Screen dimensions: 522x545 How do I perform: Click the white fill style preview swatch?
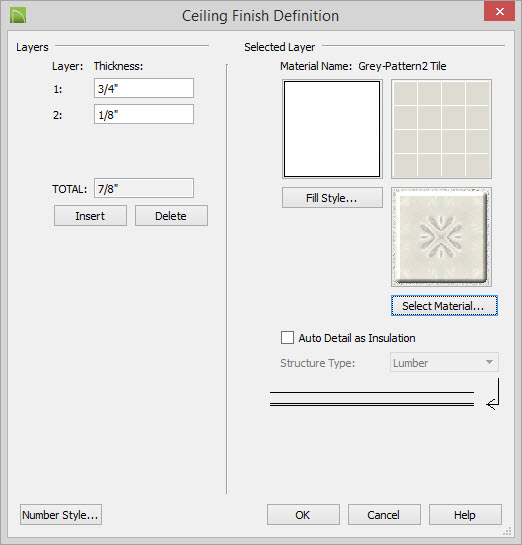tap(332, 129)
